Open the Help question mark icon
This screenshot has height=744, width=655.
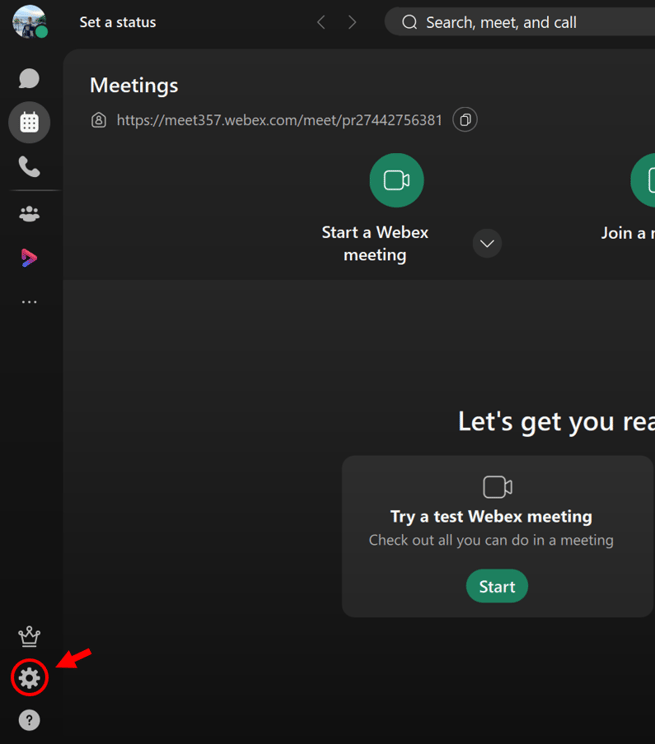29,720
